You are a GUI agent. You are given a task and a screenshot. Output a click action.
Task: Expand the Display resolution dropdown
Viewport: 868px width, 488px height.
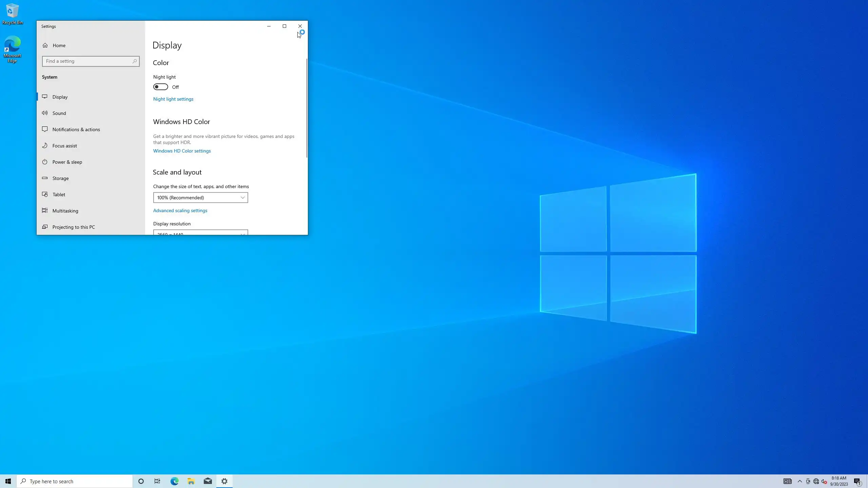[200, 233]
